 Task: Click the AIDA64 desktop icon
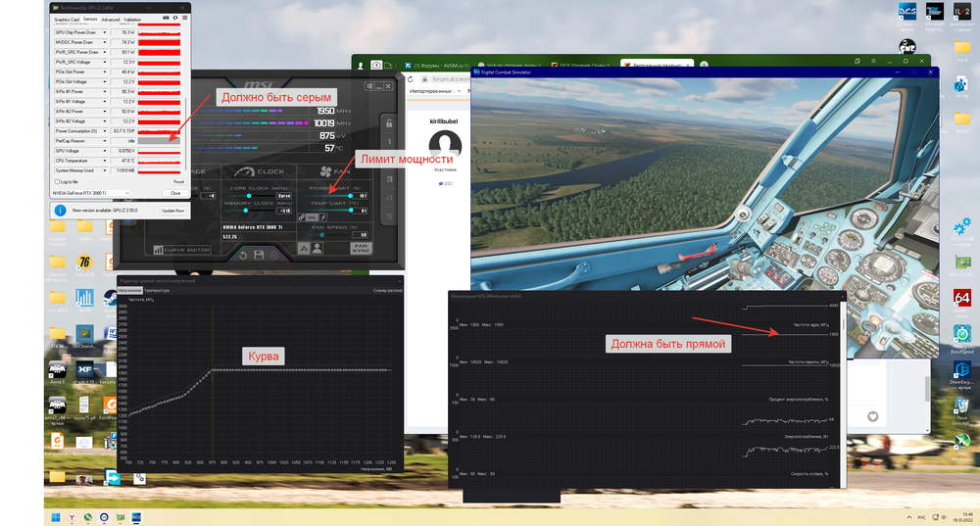962,303
